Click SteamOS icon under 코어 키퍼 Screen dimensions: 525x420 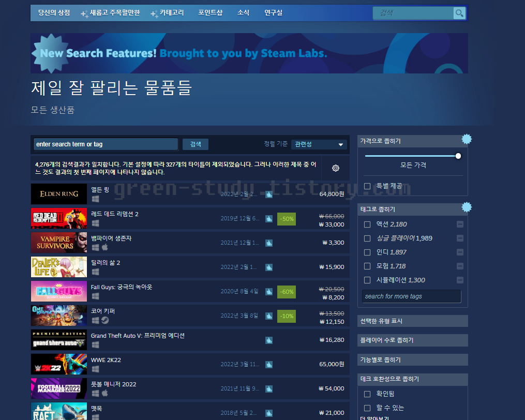[x=105, y=320]
